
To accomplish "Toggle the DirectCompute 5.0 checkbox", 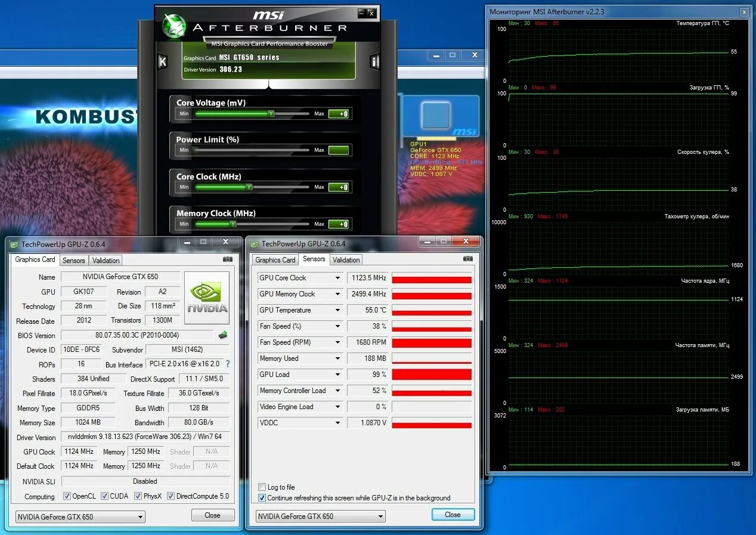I will pos(171,496).
